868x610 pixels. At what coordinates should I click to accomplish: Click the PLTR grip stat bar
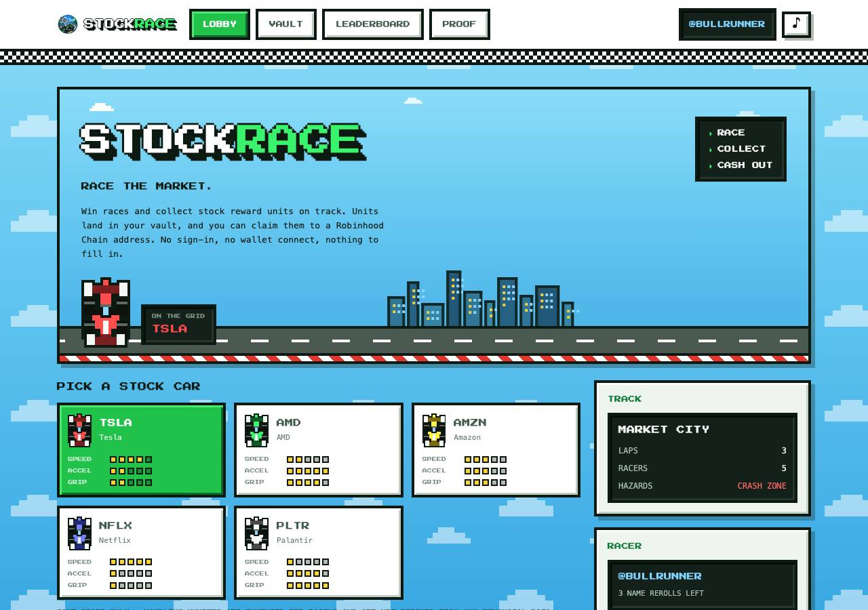308,586
